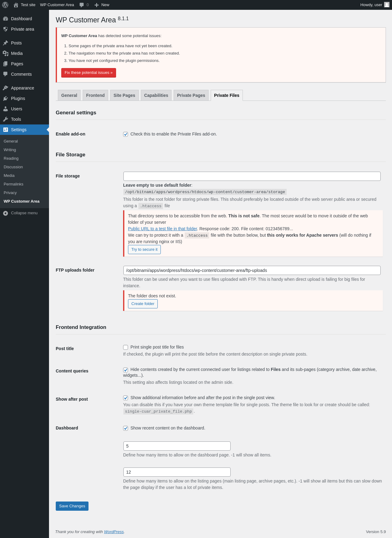Click Try to secure it button
This screenshot has width=392, height=538.
tap(144, 250)
